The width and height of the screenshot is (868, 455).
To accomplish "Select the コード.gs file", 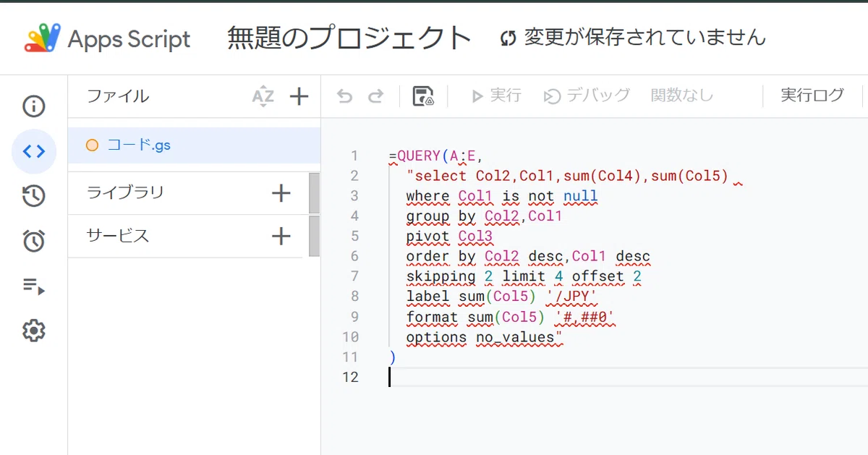I will coord(194,145).
